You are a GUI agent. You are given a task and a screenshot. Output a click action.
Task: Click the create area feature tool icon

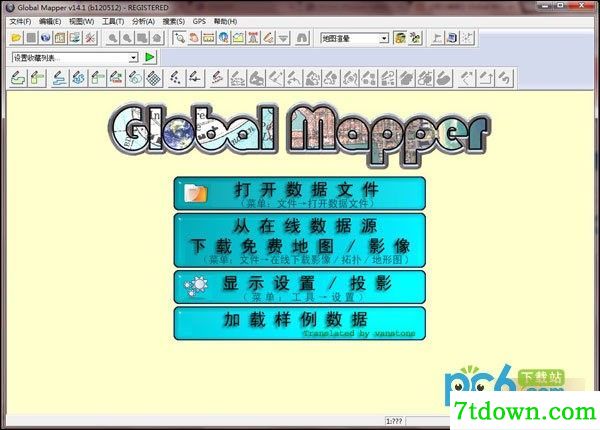coord(18,78)
